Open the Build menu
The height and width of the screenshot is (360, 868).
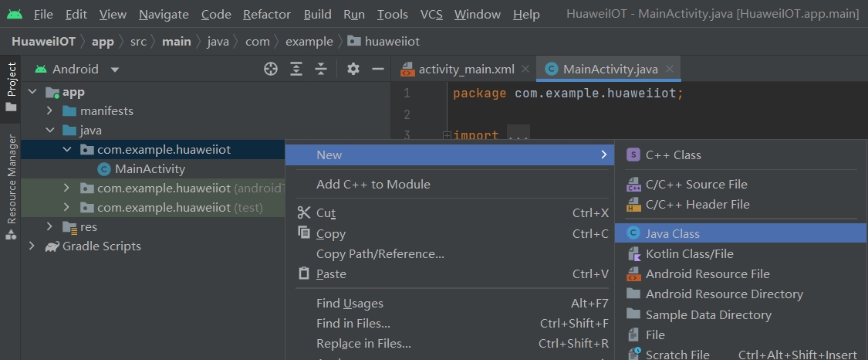318,15
